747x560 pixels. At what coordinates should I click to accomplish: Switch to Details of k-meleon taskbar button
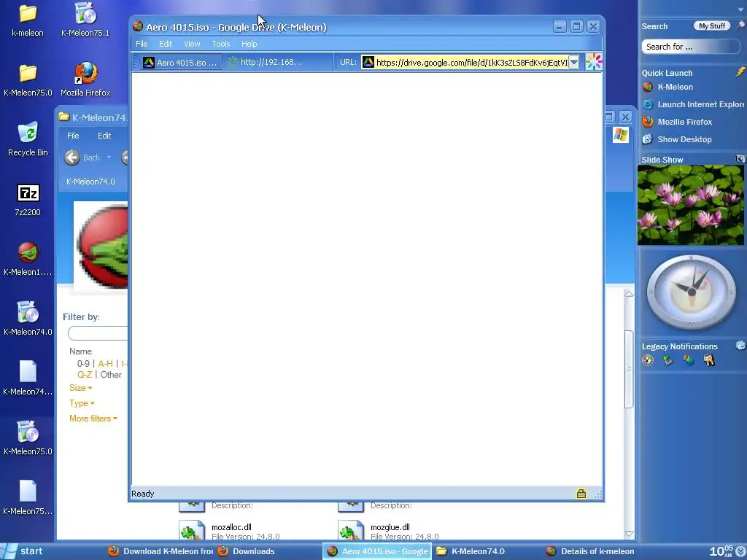coord(597,551)
